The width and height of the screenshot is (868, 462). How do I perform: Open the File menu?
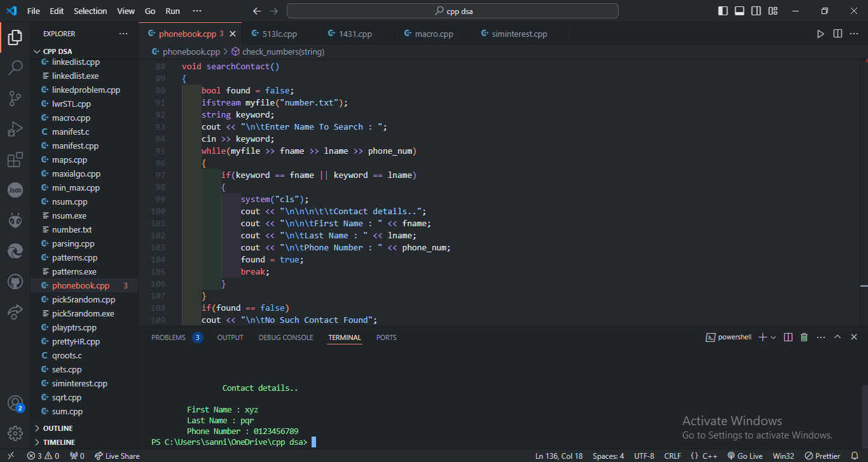tap(34, 11)
